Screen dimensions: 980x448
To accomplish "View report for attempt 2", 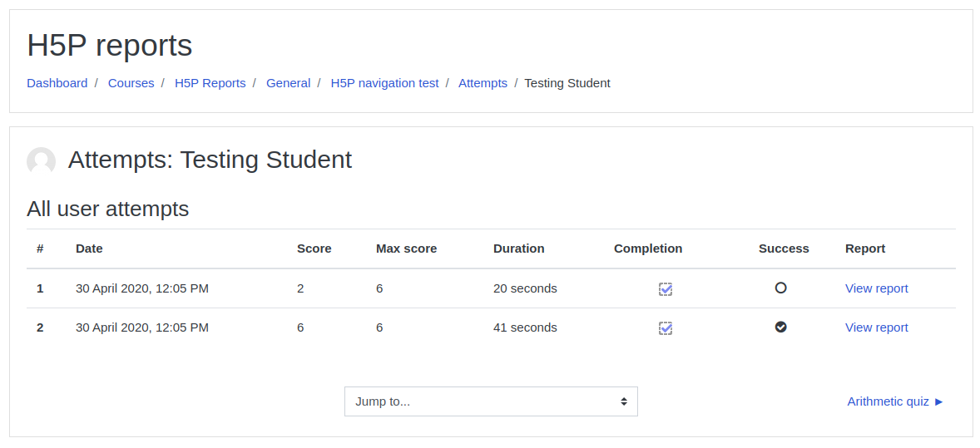I will click(x=876, y=327).
